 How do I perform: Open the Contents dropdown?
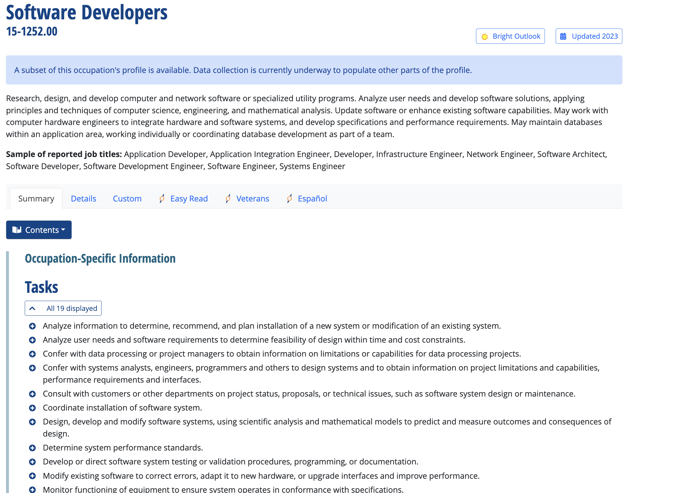click(39, 230)
